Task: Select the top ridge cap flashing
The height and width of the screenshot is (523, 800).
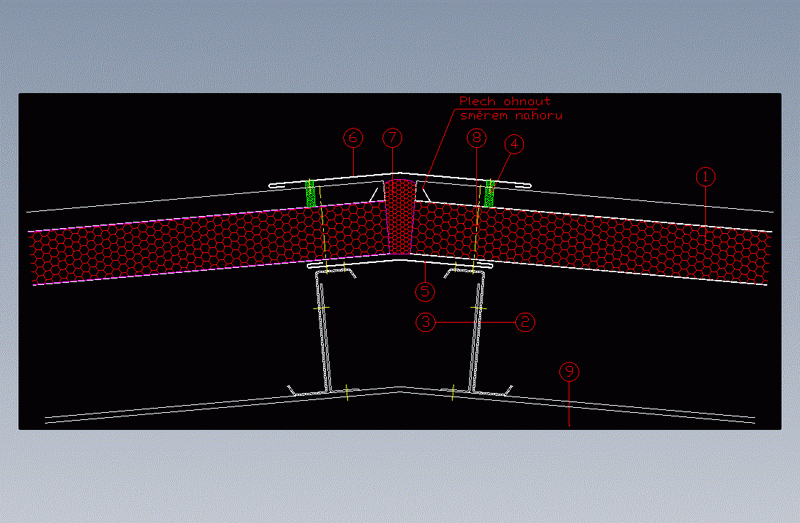Action: [400, 177]
